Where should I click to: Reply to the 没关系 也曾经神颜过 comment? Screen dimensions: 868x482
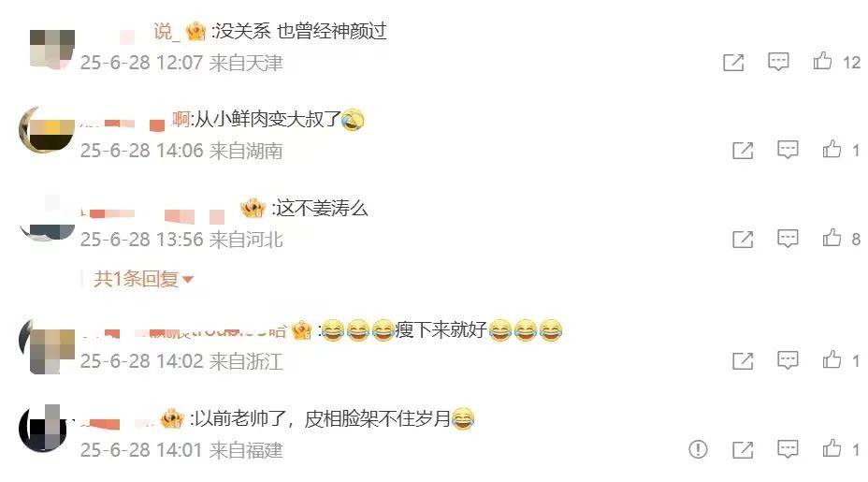778,62
